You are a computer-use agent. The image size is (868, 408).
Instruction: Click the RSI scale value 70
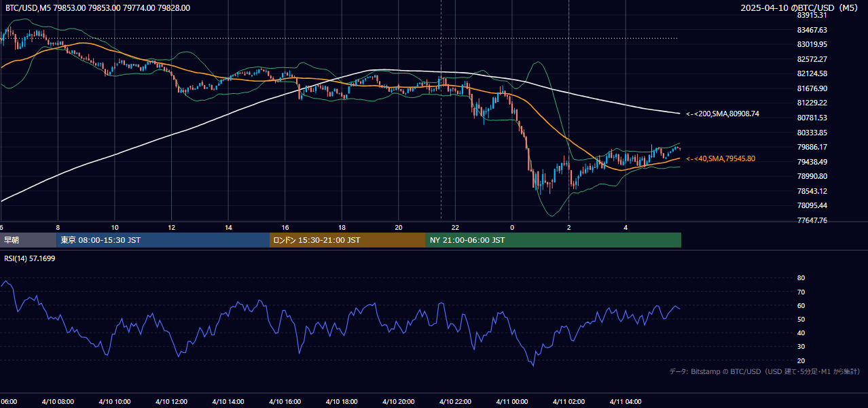801,292
